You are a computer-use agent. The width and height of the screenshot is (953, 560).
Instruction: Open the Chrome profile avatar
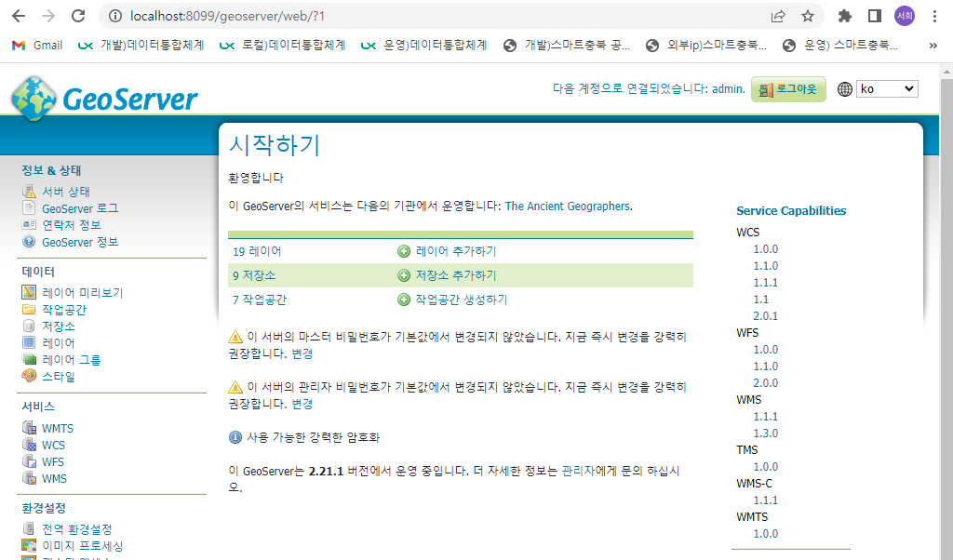click(x=905, y=16)
